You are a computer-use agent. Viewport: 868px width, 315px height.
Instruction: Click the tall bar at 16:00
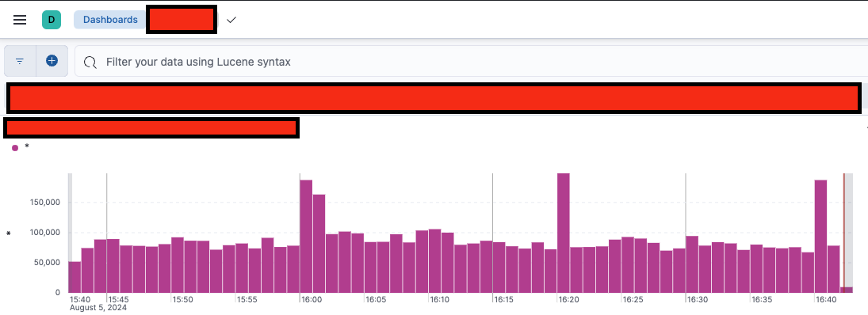pyautogui.click(x=306, y=236)
